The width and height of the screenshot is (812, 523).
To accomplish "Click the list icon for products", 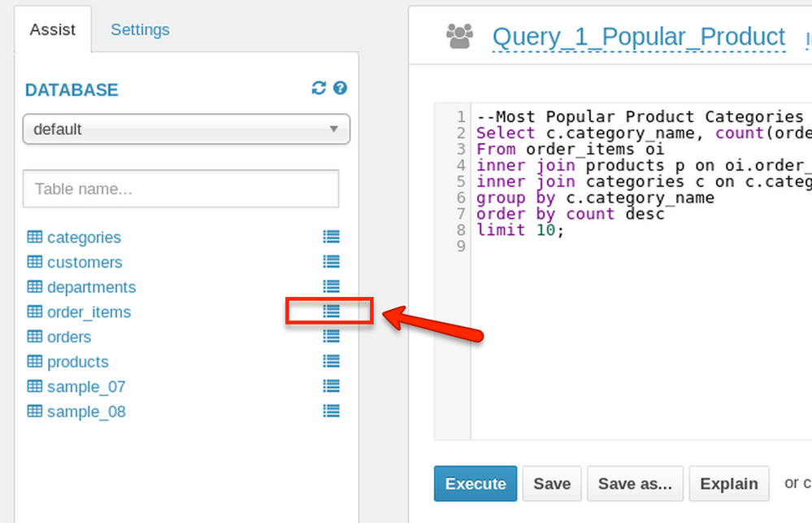I will pyautogui.click(x=331, y=361).
